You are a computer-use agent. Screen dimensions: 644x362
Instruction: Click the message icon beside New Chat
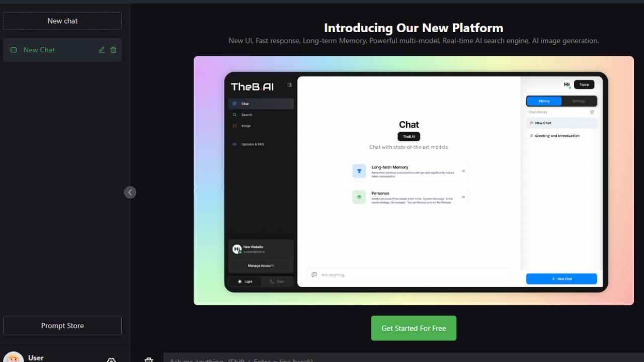tap(14, 50)
